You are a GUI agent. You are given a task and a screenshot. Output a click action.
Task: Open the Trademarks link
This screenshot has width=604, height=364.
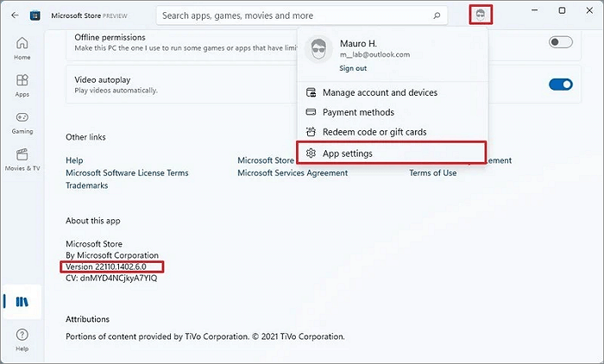click(x=87, y=185)
